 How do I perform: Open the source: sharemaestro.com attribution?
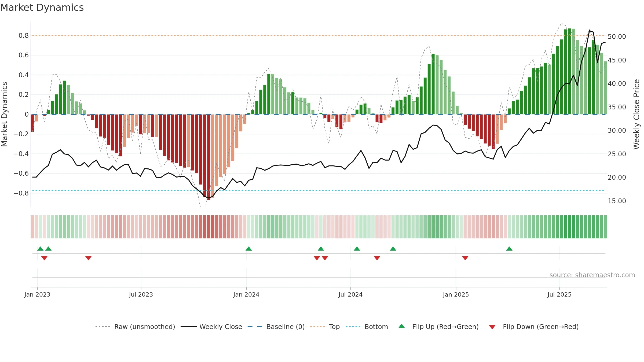(592, 275)
